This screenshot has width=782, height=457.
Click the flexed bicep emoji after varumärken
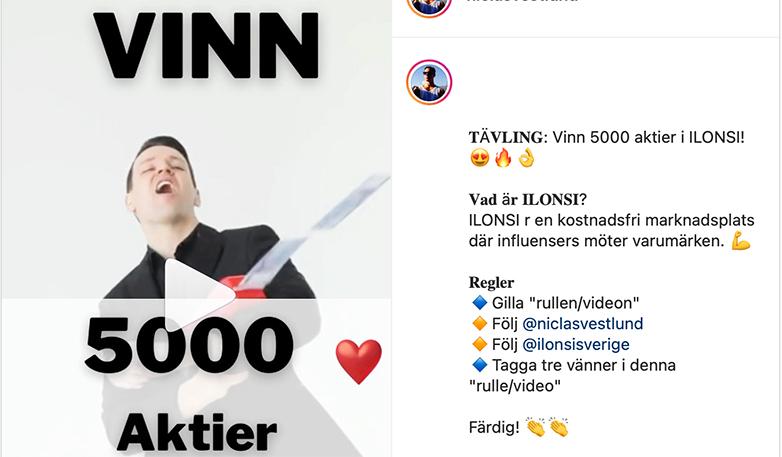coord(741,241)
